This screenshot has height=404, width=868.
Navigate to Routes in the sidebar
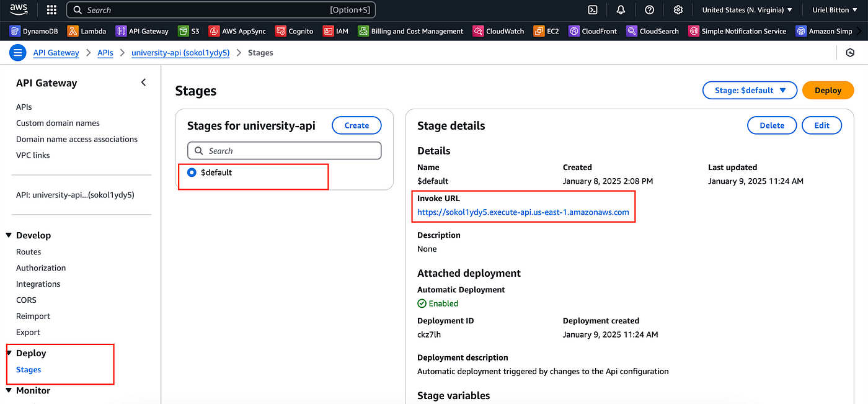pyautogui.click(x=29, y=251)
